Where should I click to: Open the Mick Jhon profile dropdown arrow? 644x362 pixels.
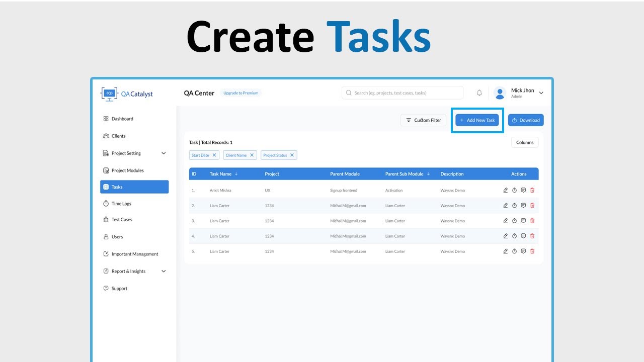(x=541, y=93)
